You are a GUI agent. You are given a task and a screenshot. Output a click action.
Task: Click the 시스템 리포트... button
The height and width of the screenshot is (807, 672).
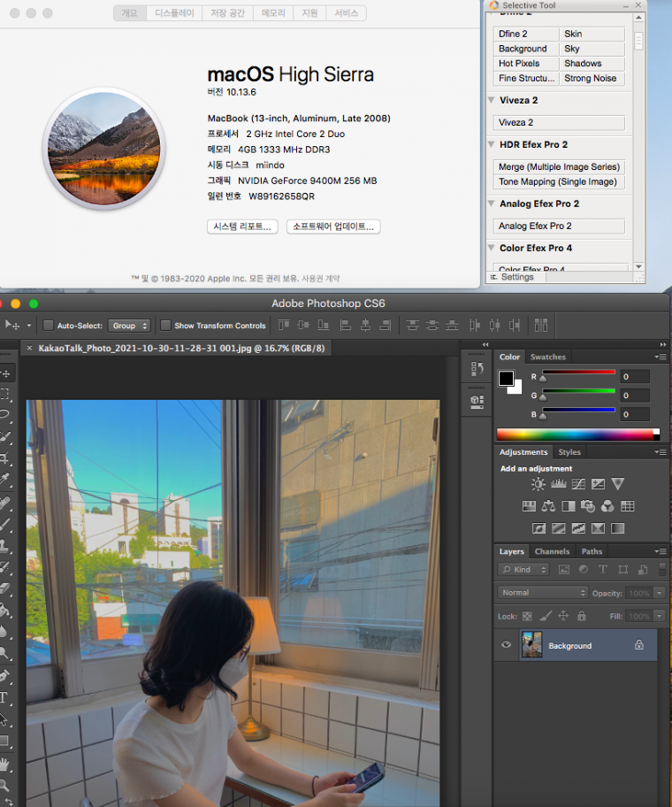point(242,227)
